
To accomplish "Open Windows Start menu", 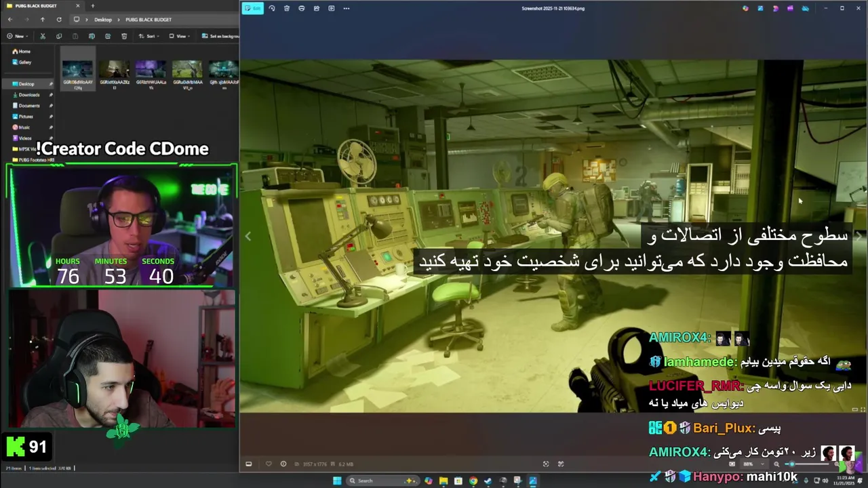I will (337, 481).
